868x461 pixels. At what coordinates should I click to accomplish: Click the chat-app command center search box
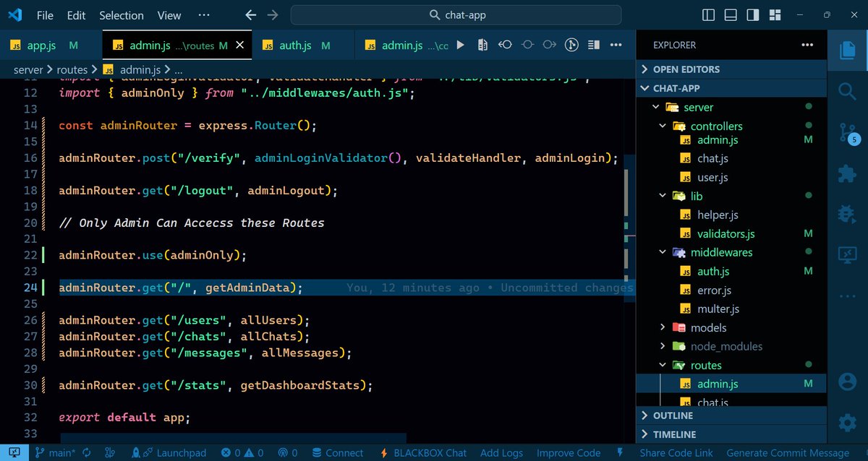click(456, 14)
